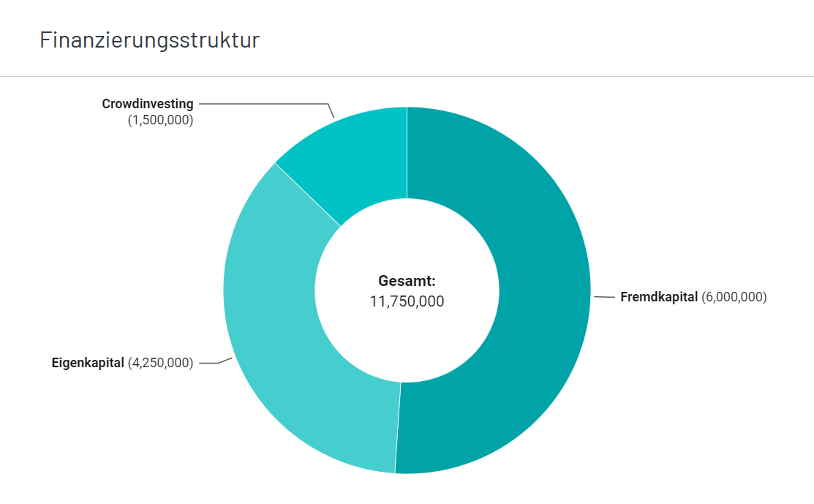
Task: Click the (1,500,000) amount under Crowdinvesting
Action: click(161, 121)
